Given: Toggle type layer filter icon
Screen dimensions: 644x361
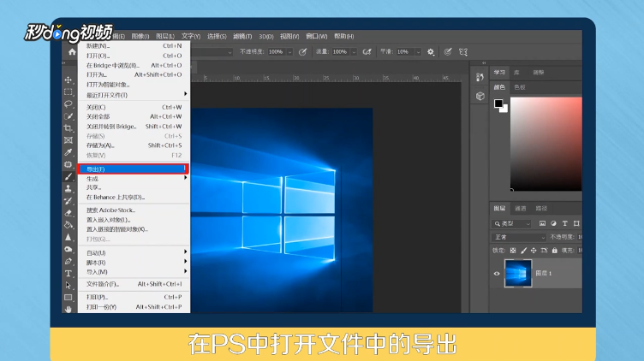Looking at the screenshot, I should pos(565,223).
